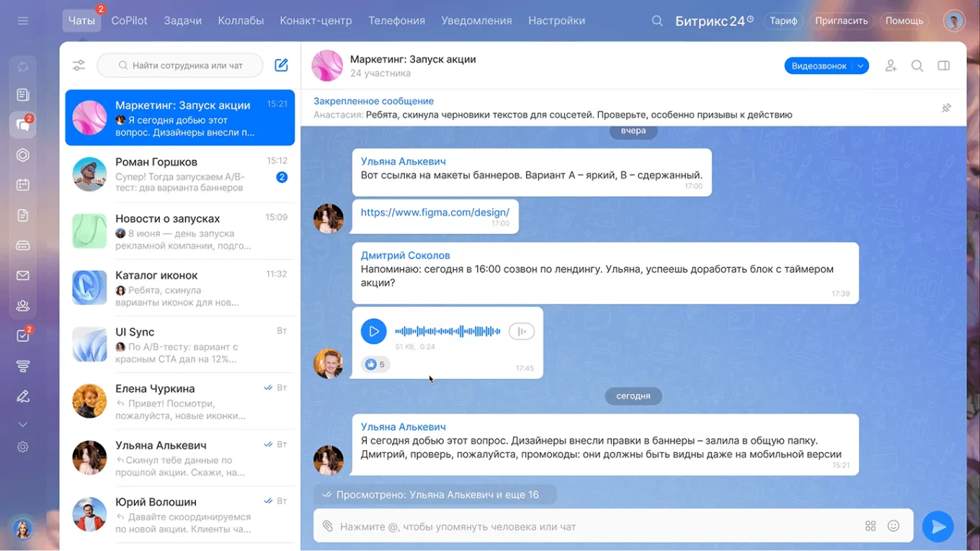
Task: Switch to the Задачи tab
Action: pyautogui.click(x=182, y=20)
